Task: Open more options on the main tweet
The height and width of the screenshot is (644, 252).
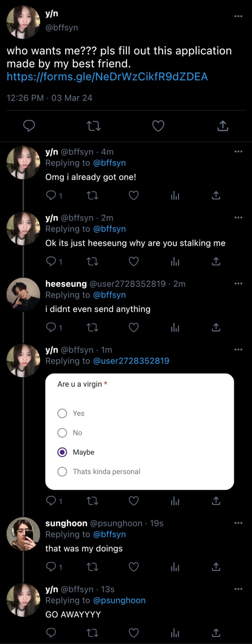Action: pos(238,16)
